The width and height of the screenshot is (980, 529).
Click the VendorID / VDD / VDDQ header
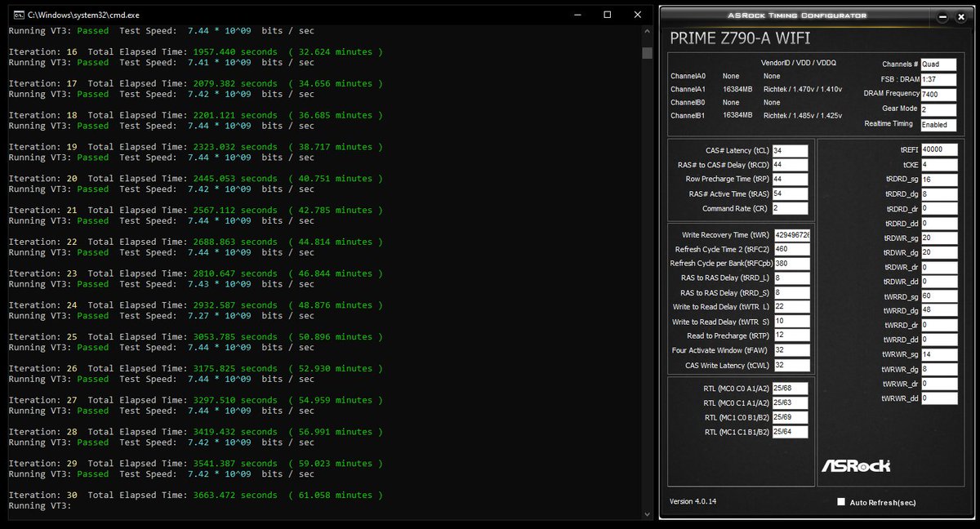[798, 62]
